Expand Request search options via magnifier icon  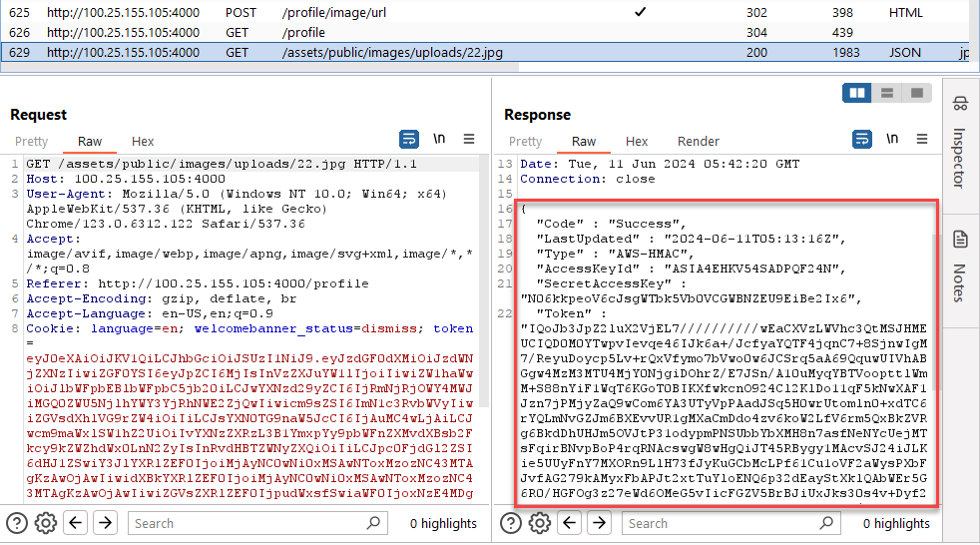pyautogui.click(x=372, y=522)
